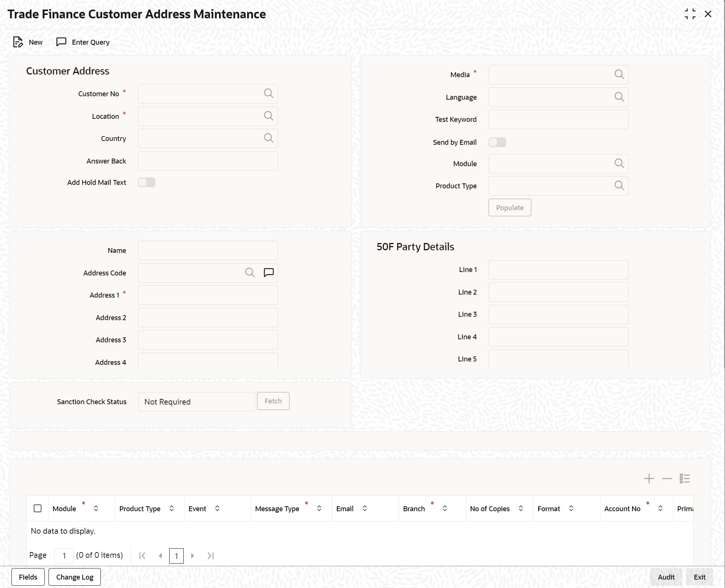The width and height of the screenshot is (725, 588).
Task: Click the Exit button
Action: coord(700,577)
